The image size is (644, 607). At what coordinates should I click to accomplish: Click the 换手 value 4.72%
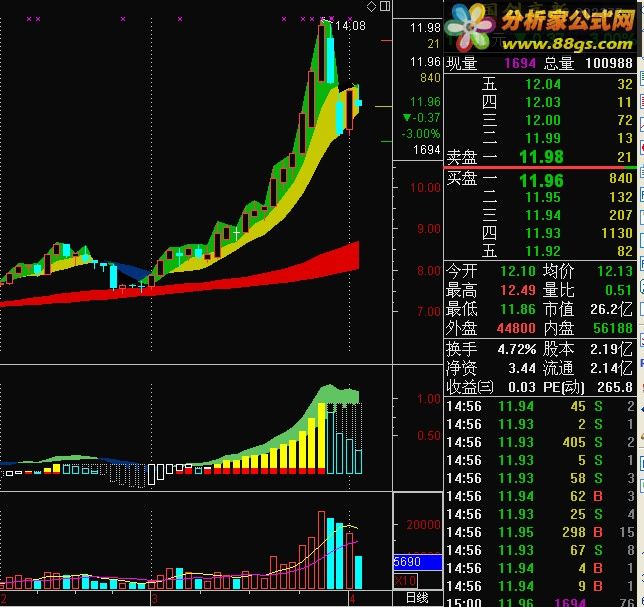[517, 349]
